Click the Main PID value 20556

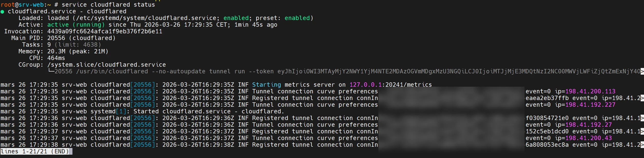coord(56,38)
